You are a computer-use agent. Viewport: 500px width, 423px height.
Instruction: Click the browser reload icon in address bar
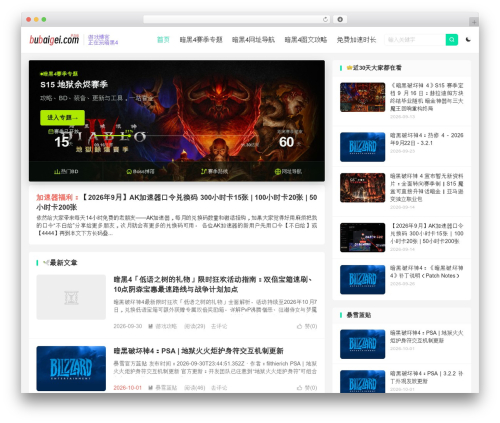(325, 19)
